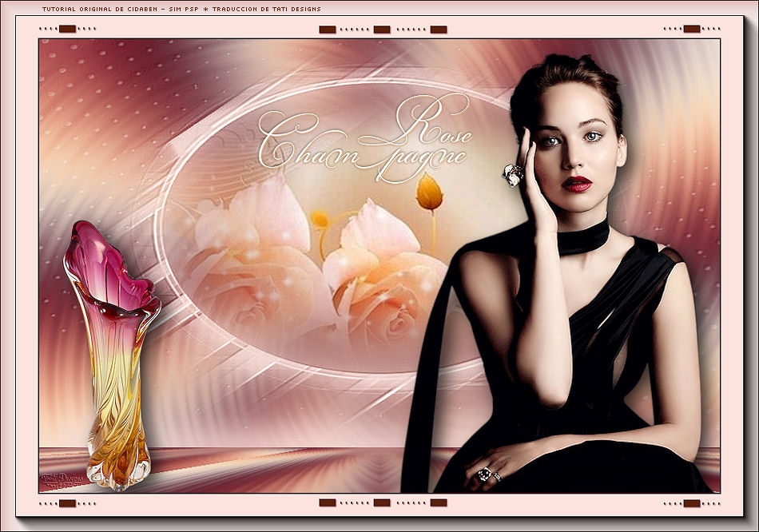Click the pink glass vase
Screen dimensions: 759x532
click(x=114, y=351)
